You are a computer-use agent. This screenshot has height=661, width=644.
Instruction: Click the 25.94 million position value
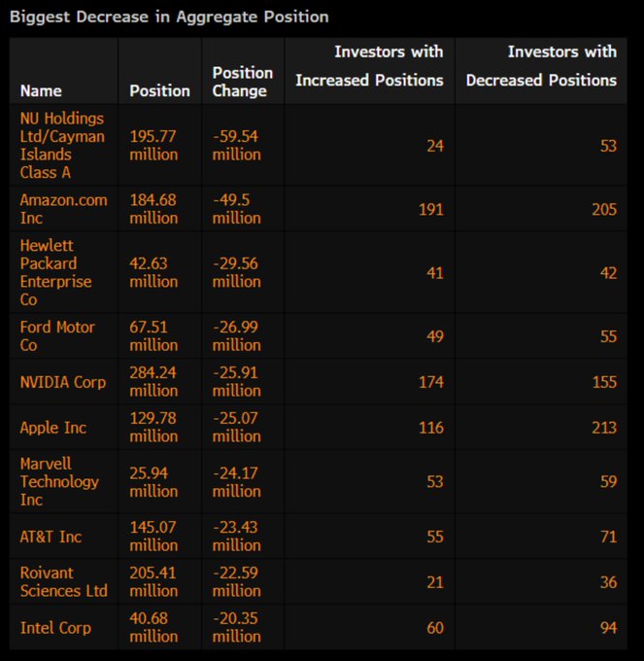[153, 482]
